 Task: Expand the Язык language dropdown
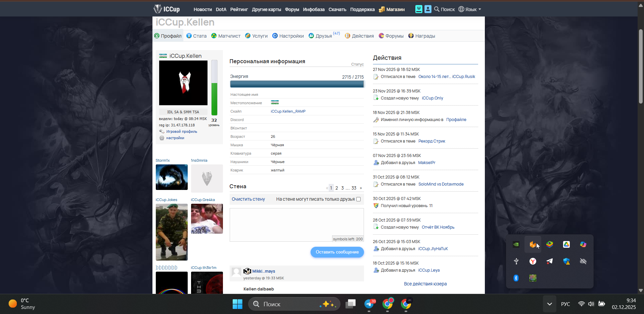tap(470, 9)
